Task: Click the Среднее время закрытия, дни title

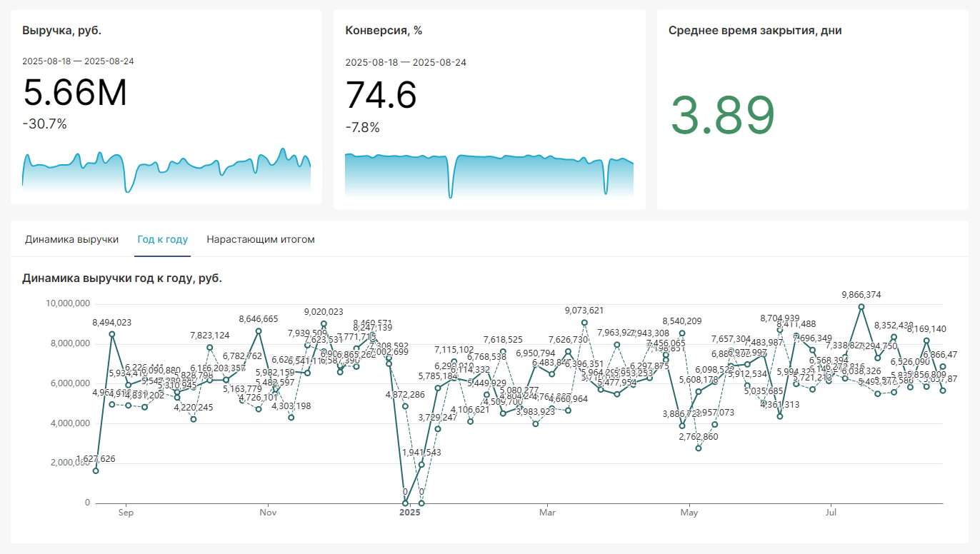Action: point(755,31)
